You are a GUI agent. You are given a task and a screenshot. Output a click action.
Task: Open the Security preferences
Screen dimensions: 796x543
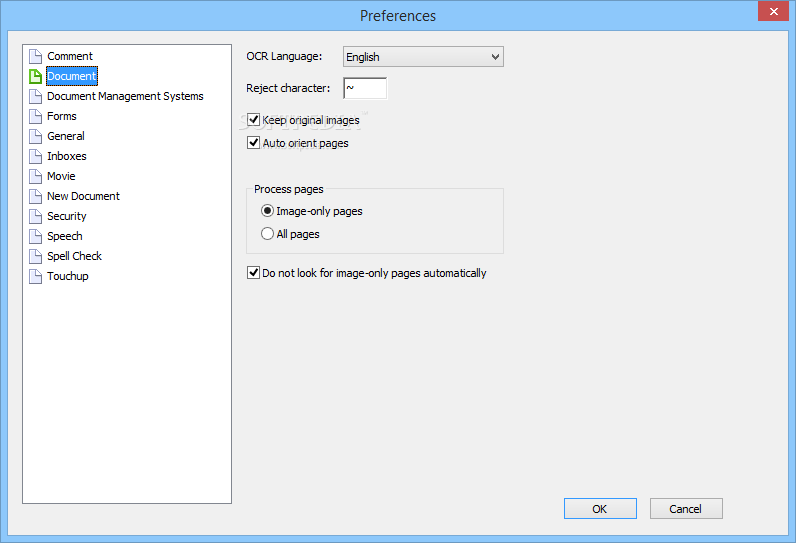(x=67, y=216)
